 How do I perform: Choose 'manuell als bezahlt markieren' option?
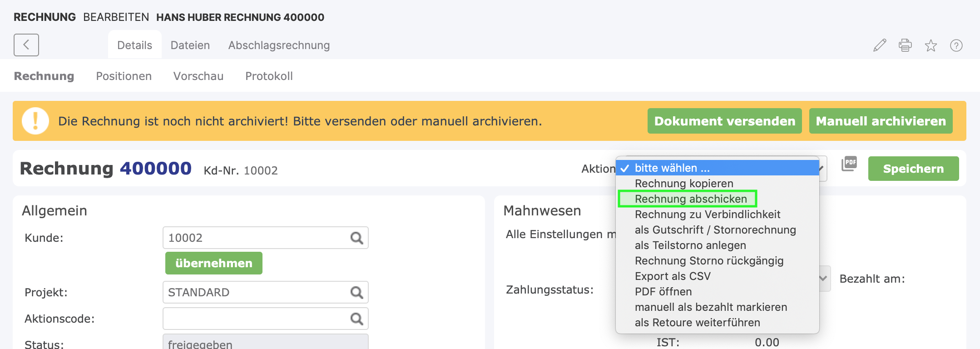pyautogui.click(x=710, y=307)
